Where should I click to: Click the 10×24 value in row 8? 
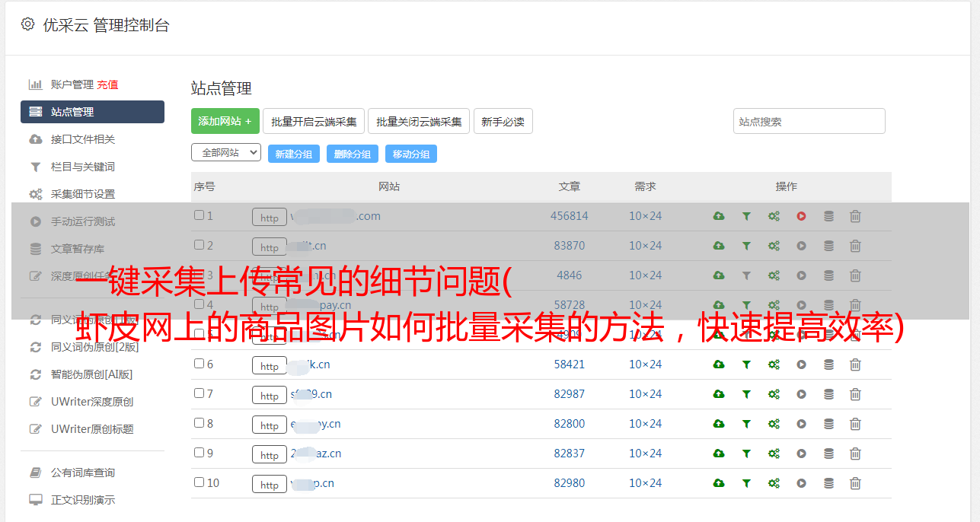645,424
